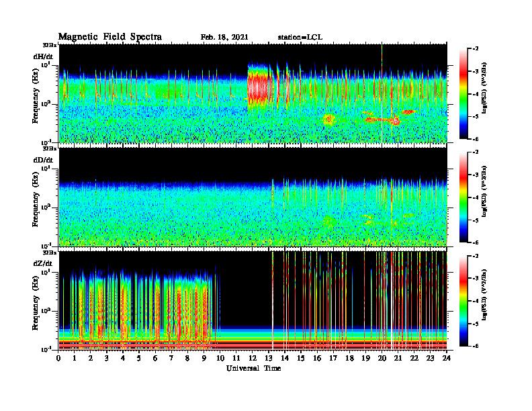Click hour tick label 22 on time axis

414,358
